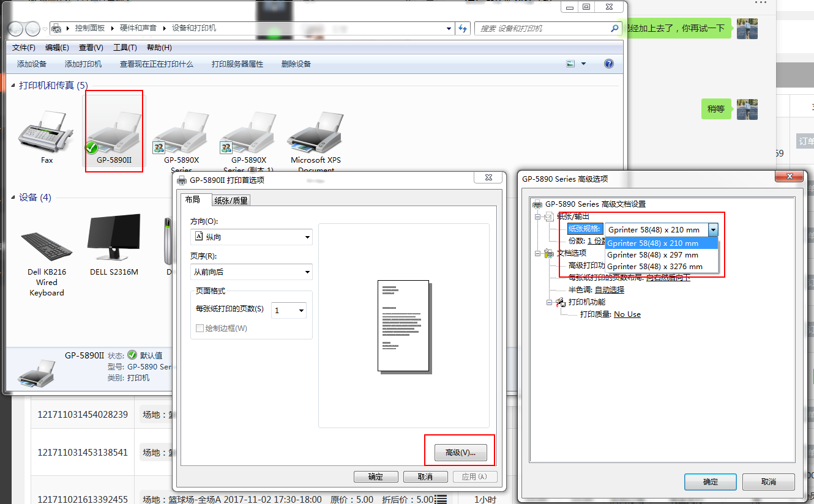Click 删除设备 in the toolbar
Image resolution: width=814 pixels, height=504 pixels.
pos(296,64)
